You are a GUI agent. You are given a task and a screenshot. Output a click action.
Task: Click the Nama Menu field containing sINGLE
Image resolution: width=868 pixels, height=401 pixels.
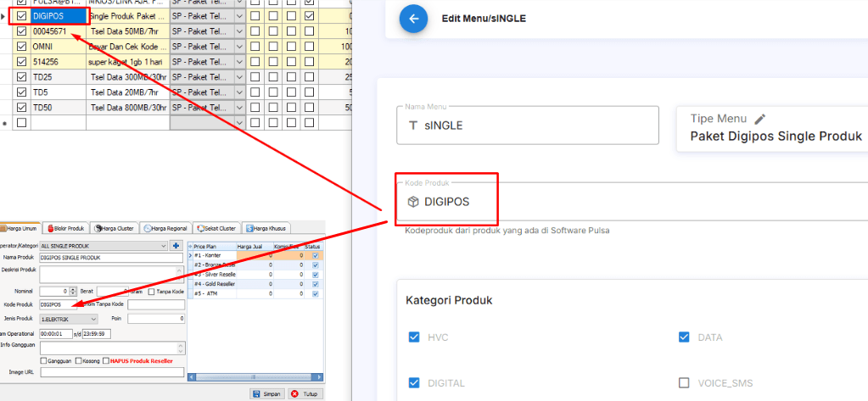point(528,125)
